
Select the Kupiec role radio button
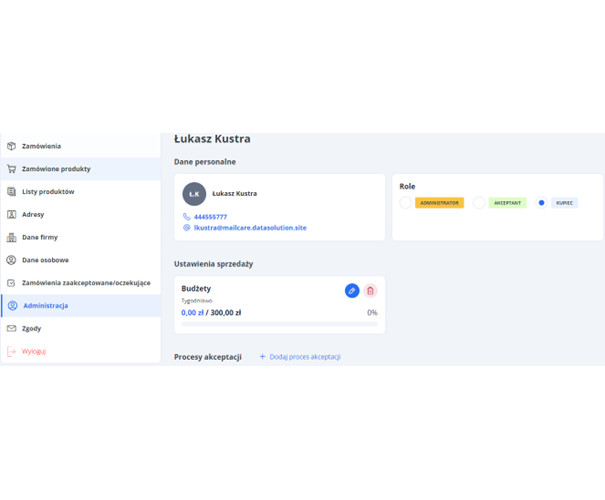pyautogui.click(x=541, y=203)
